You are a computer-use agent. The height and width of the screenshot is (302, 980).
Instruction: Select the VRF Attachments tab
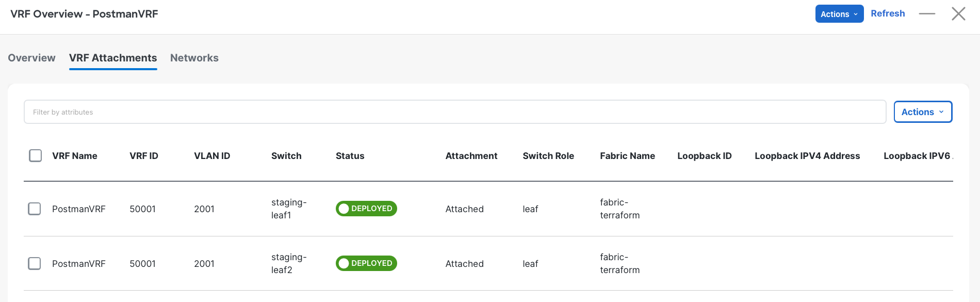113,58
